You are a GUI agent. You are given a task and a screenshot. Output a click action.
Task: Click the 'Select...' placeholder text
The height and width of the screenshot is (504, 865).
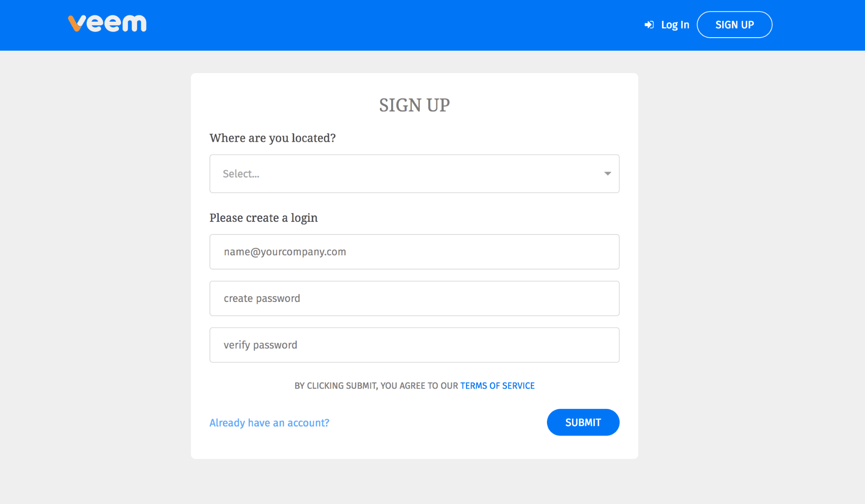[241, 174]
